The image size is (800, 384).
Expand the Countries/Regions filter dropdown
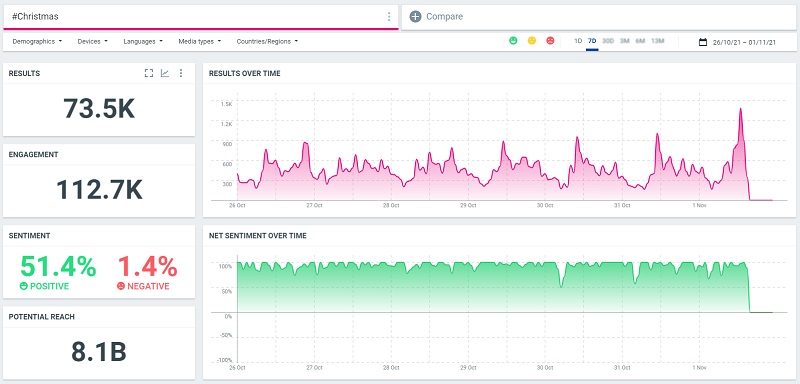267,42
